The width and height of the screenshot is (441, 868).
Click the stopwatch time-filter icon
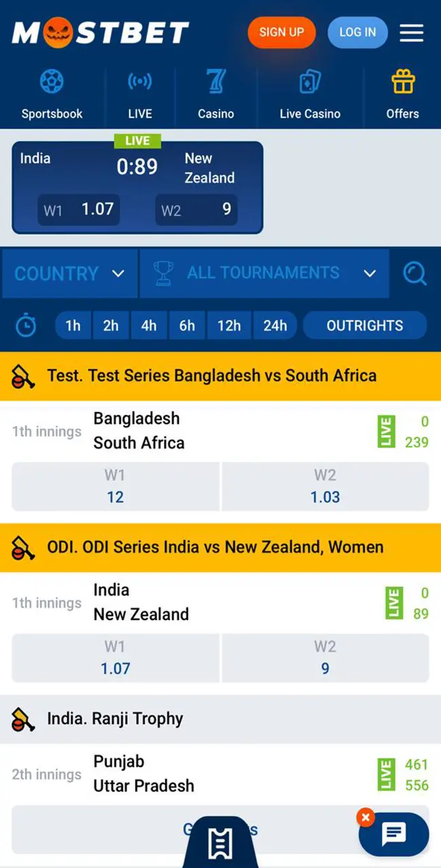pos(26,325)
